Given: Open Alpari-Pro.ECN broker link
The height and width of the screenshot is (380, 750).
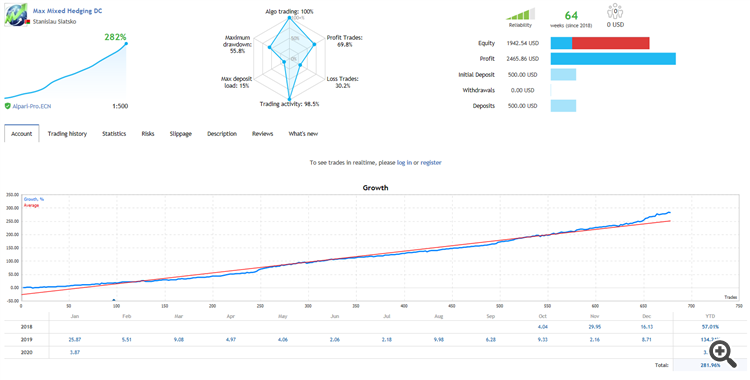Looking at the screenshot, I should click(x=32, y=106).
